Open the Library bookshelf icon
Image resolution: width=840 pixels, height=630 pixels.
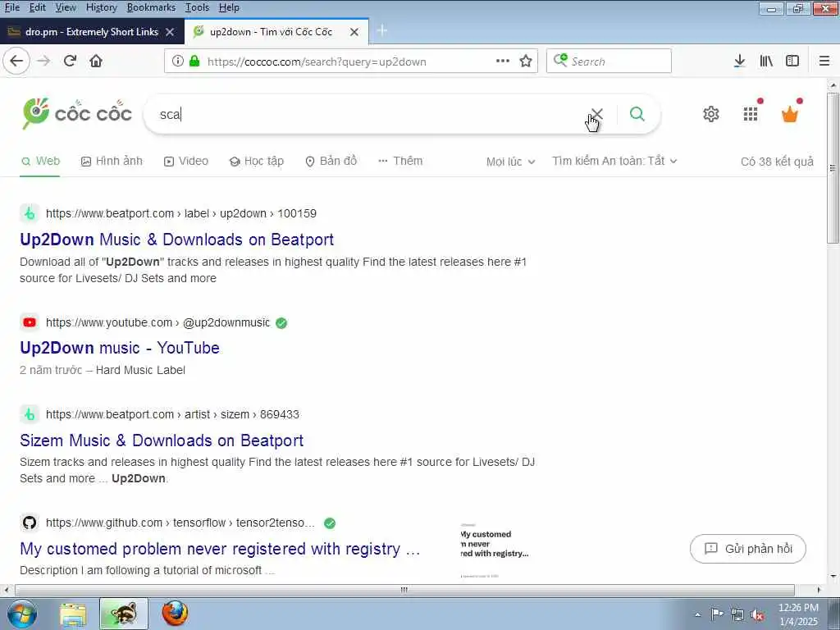(766, 61)
